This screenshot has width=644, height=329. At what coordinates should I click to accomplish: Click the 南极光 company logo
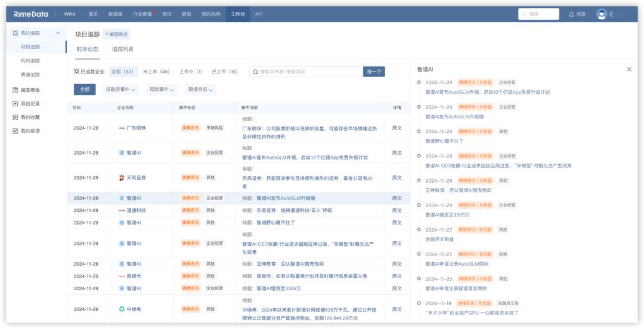coord(122,276)
